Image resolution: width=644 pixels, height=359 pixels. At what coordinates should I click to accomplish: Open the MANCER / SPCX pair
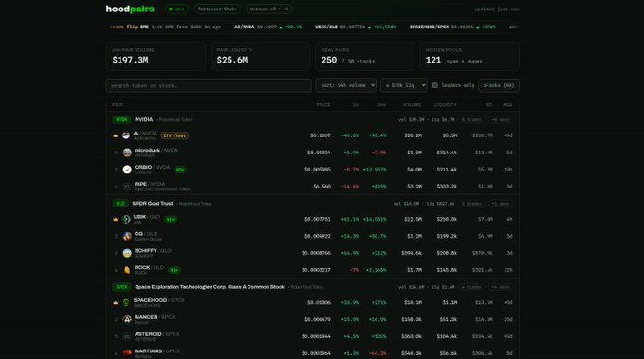tap(312, 319)
